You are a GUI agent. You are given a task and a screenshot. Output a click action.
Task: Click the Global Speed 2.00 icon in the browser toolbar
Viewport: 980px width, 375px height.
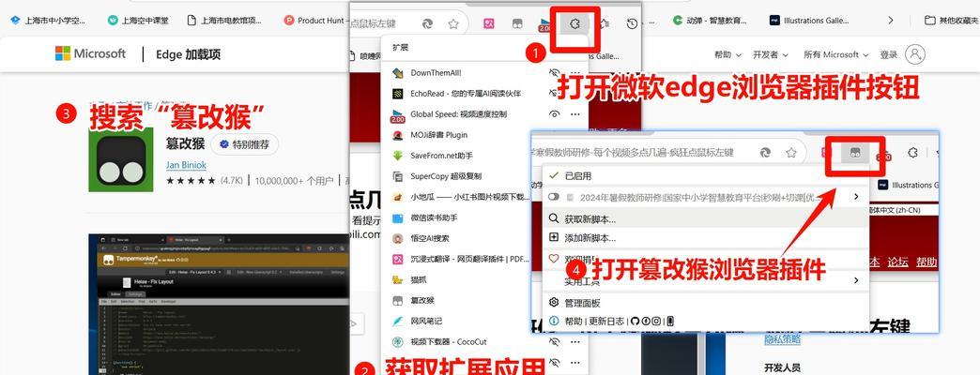pos(545,24)
